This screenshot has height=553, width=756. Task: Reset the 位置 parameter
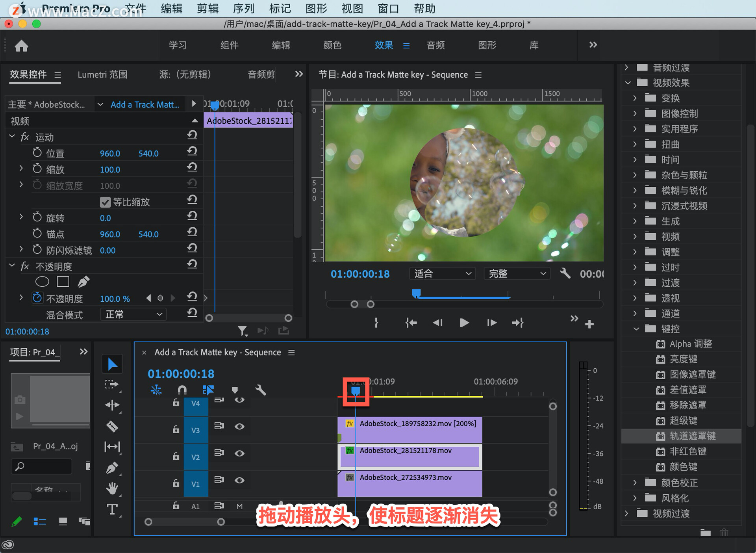coord(192,152)
